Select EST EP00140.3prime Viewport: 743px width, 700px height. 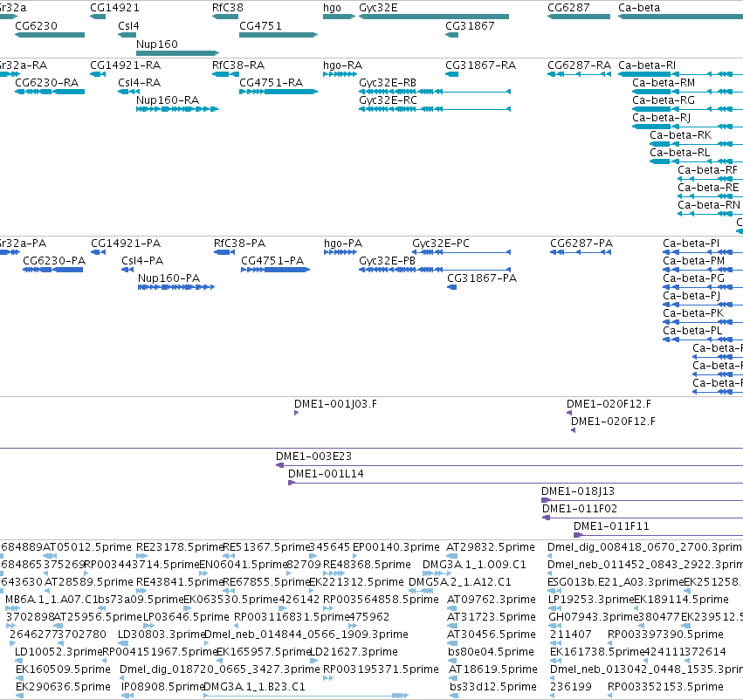pos(396,547)
